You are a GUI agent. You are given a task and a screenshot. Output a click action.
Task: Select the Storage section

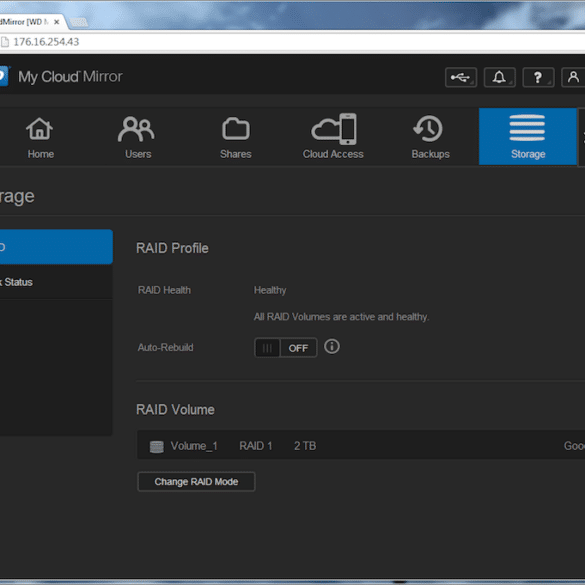tap(528, 137)
